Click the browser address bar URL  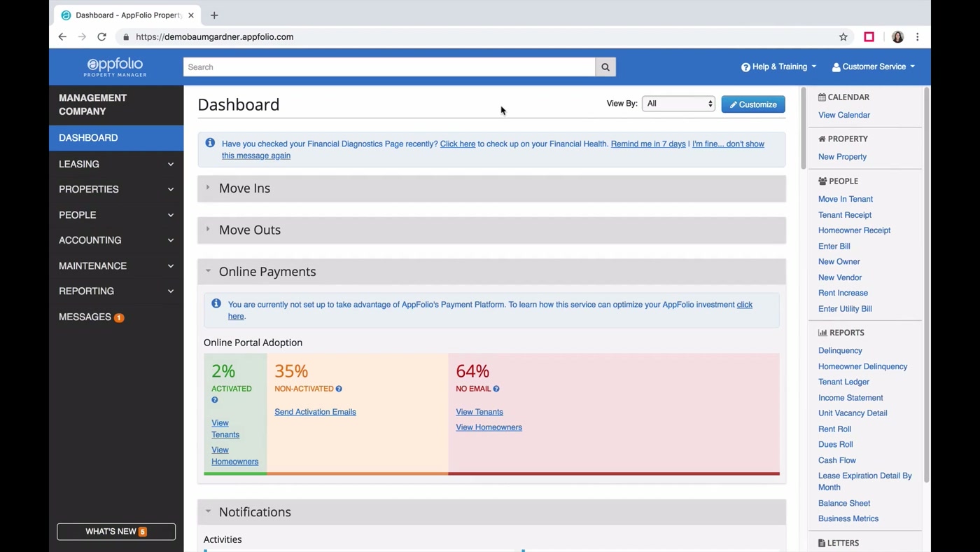click(x=215, y=37)
